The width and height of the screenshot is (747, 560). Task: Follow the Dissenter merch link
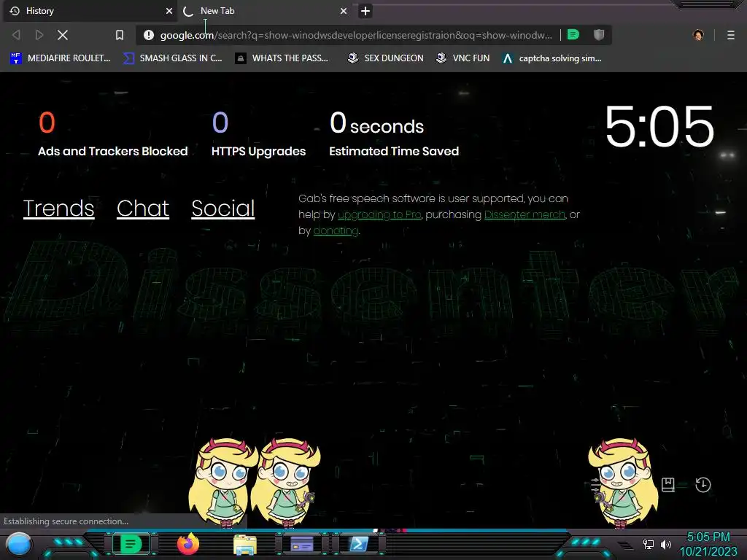525,215
